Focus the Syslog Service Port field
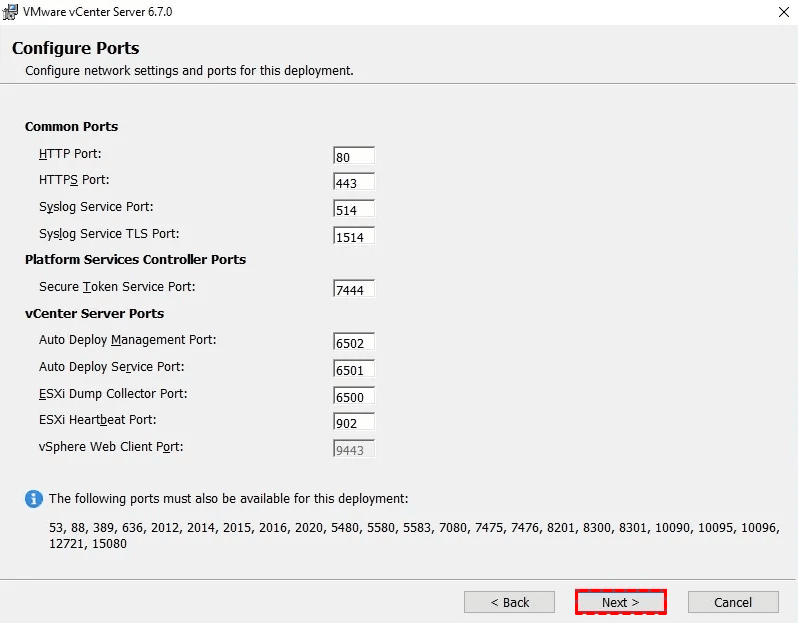 tap(354, 209)
